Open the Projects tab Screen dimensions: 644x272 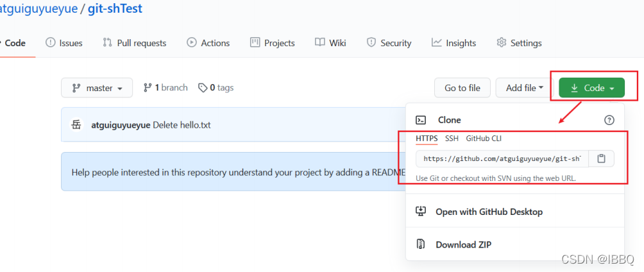coord(273,43)
